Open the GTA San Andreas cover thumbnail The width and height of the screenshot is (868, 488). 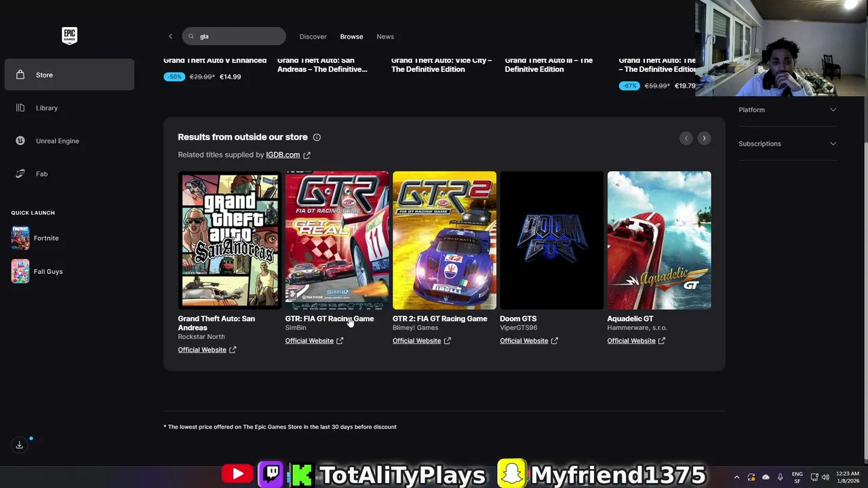(x=230, y=240)
